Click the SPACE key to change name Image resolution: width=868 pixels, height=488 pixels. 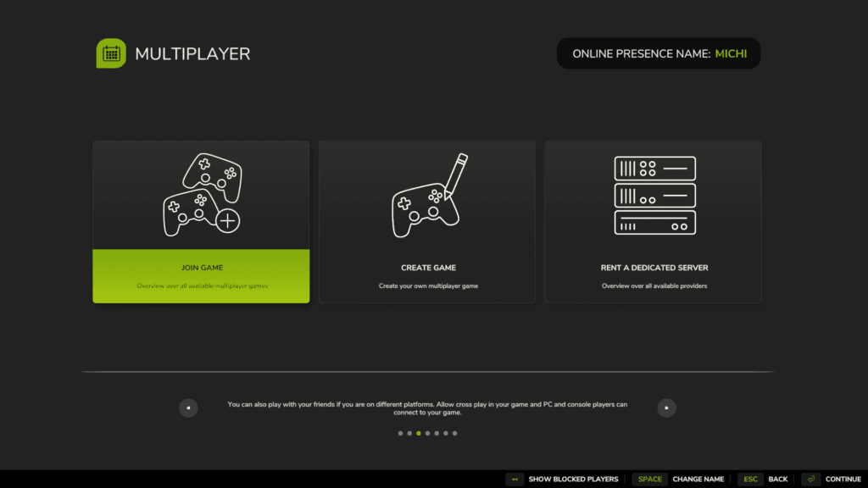point(650,480)
